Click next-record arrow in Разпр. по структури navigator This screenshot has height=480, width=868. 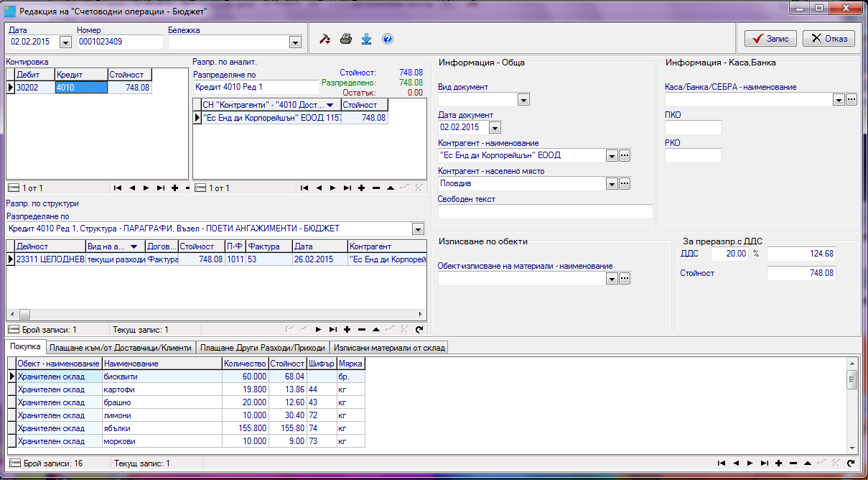(x=318, y=329)
